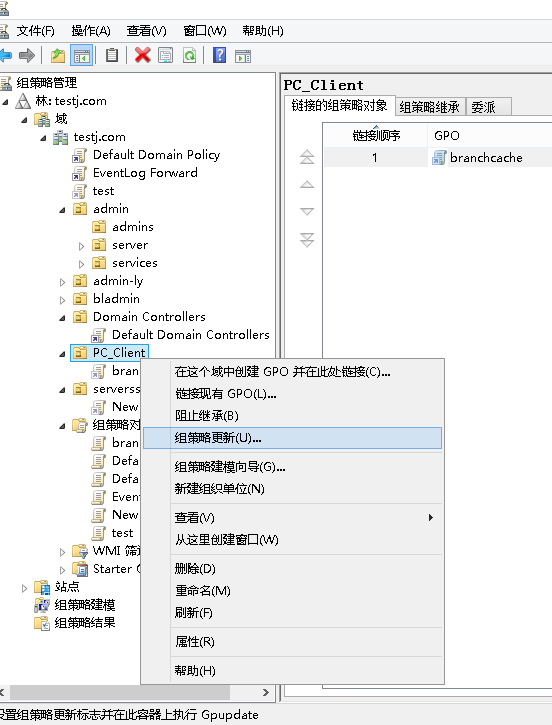The width and height of the screenshot is (552, 725).
Task: Collapse the Domain Controllers OU
Action: tap(62, 319)
